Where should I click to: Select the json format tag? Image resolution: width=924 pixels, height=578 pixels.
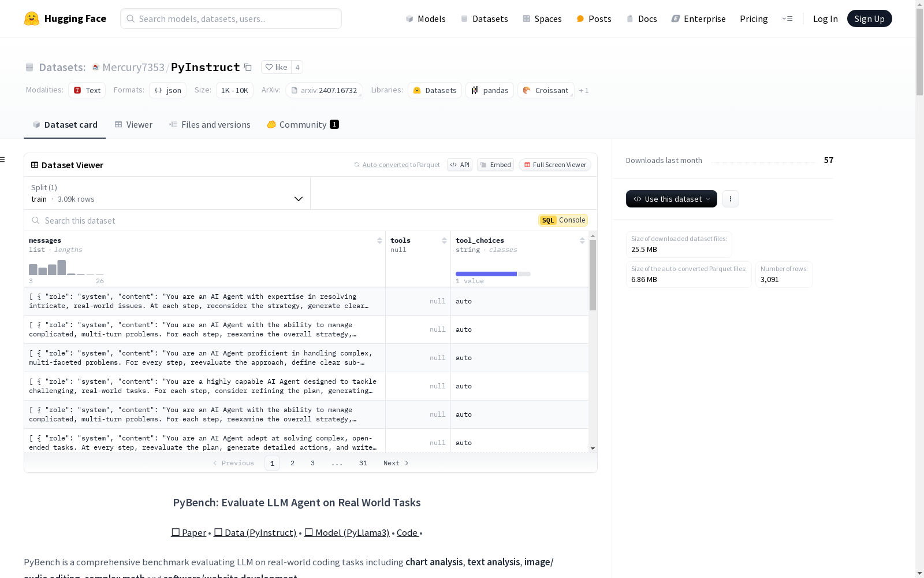tap(167, 90)
